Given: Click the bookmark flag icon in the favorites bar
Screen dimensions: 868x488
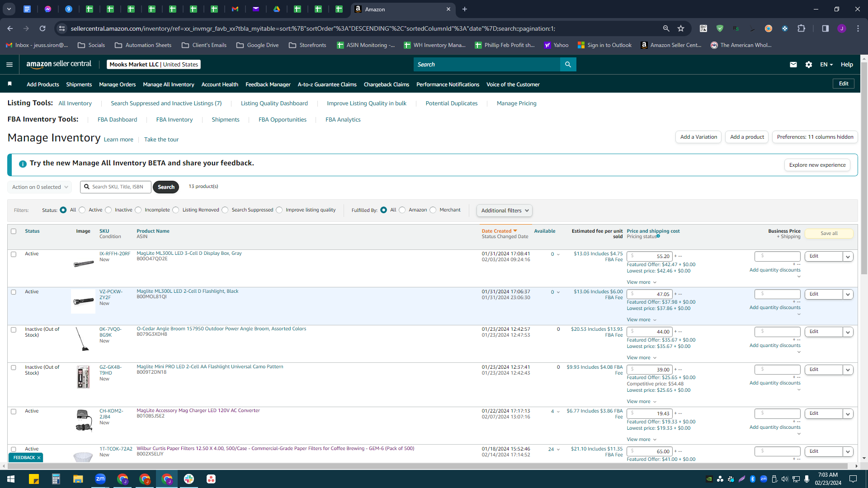Looking at the screenshot, I should click(10, 84).
